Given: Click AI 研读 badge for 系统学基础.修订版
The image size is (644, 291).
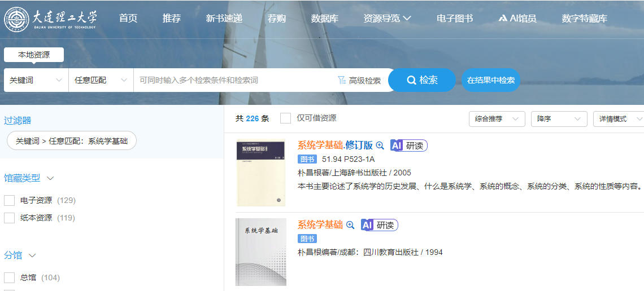Looking at the screenshot, I should tap(408, 145).
